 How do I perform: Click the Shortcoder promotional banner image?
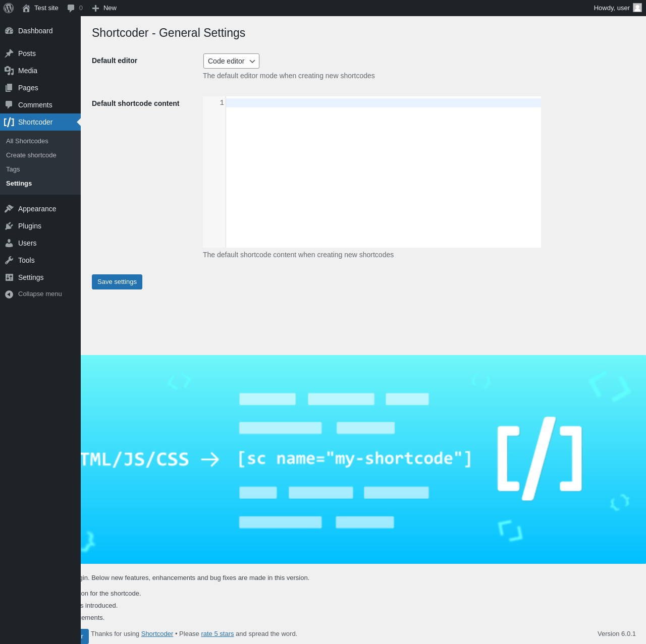coord(363,459)
